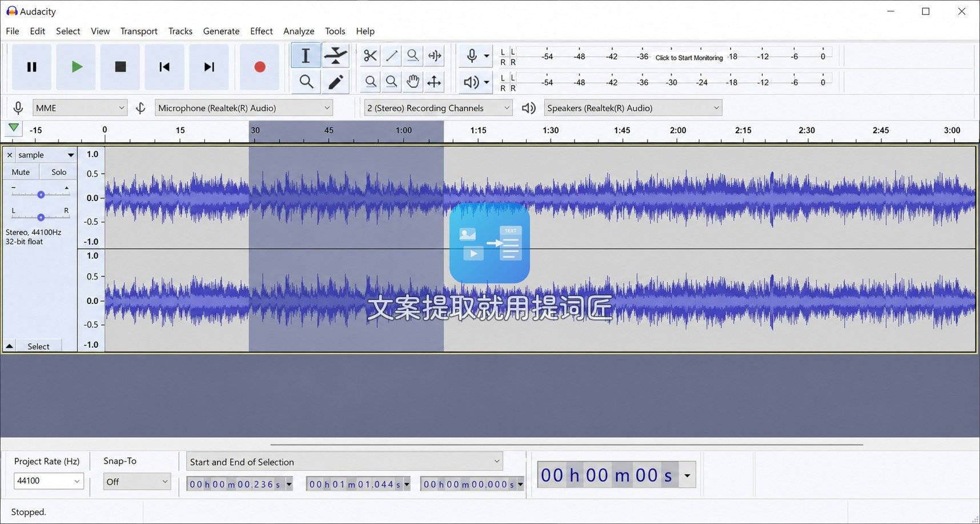Click the microphone icon in the device toolbar
The image size is (980, 524).
(x=18, y=108)
